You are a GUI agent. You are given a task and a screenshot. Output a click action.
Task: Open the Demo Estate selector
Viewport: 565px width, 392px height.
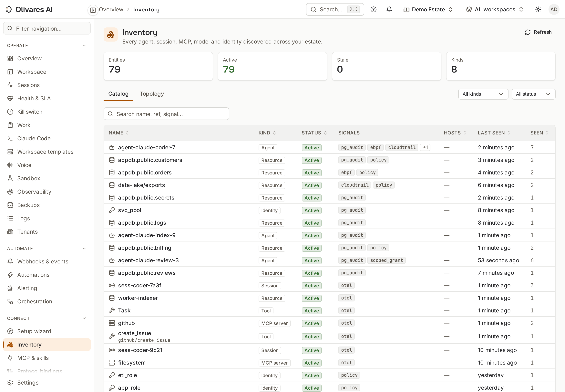[x=428, y=10]
